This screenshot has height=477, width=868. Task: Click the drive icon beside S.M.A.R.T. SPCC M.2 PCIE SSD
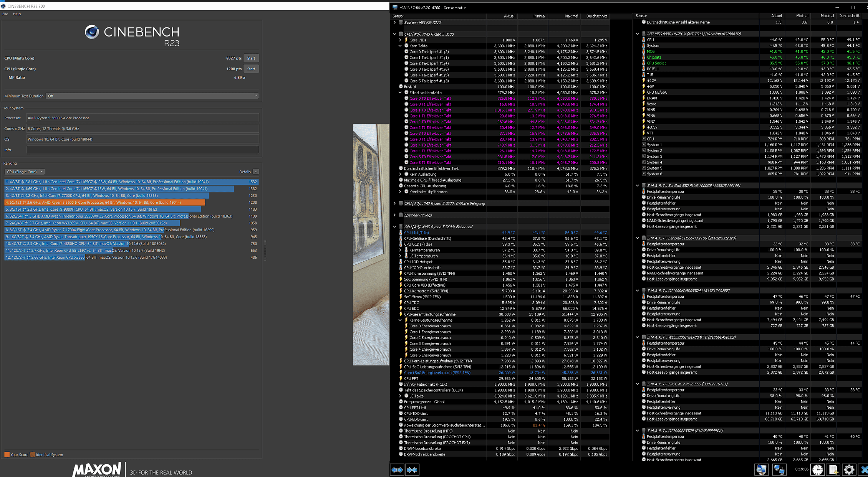(644, 384)
